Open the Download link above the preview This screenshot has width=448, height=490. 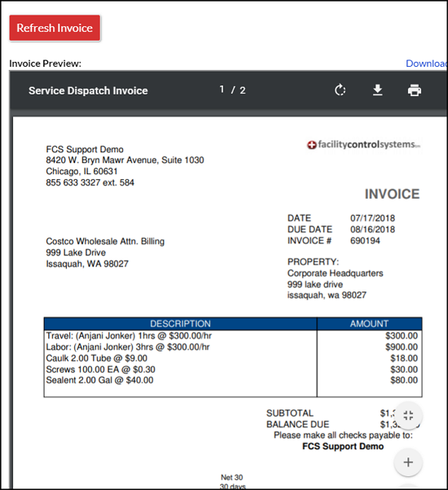pos(427,63)
